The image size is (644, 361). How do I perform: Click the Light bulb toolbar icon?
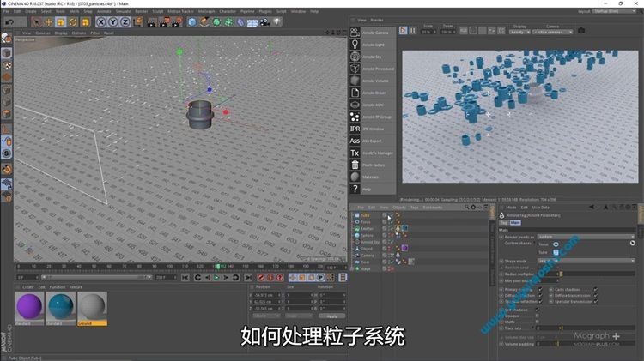pyautogui.click(x=277, y=21)
